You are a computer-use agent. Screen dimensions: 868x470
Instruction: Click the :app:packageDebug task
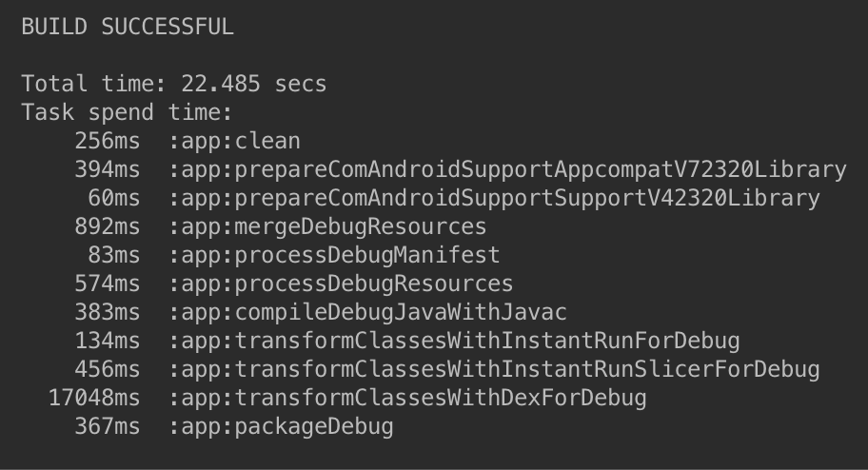281,426
